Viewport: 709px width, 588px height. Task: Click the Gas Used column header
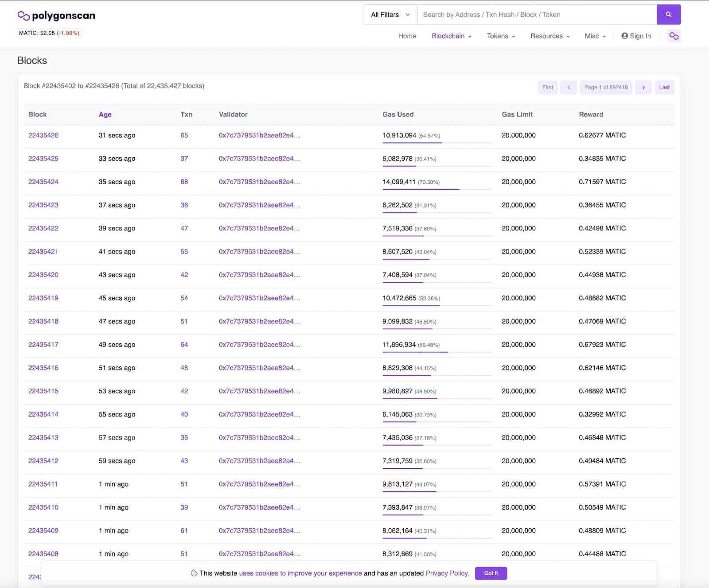[398, 114]
